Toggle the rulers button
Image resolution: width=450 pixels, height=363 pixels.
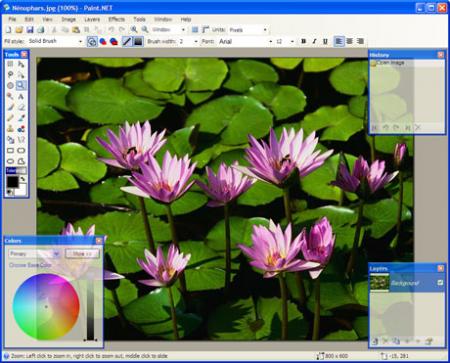205,30
